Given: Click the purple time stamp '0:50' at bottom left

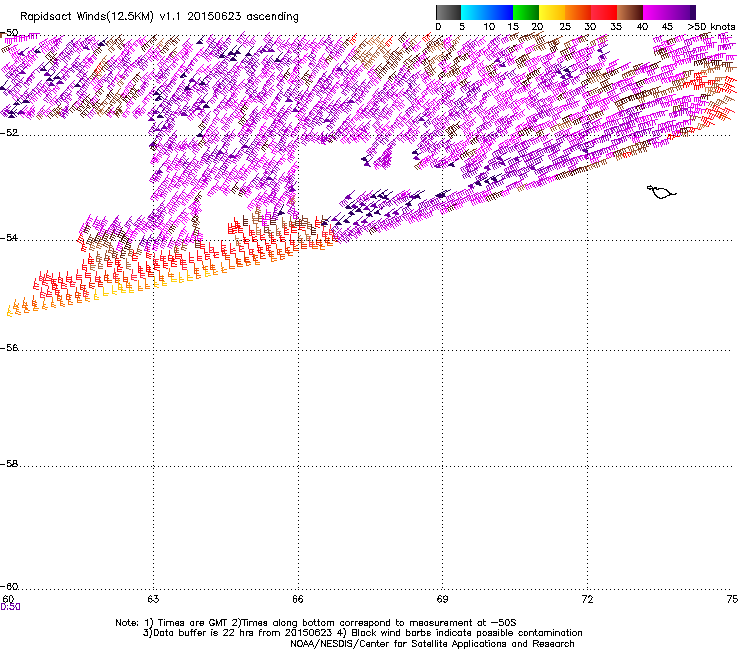Looking at the screenshot, I should 10,607.
